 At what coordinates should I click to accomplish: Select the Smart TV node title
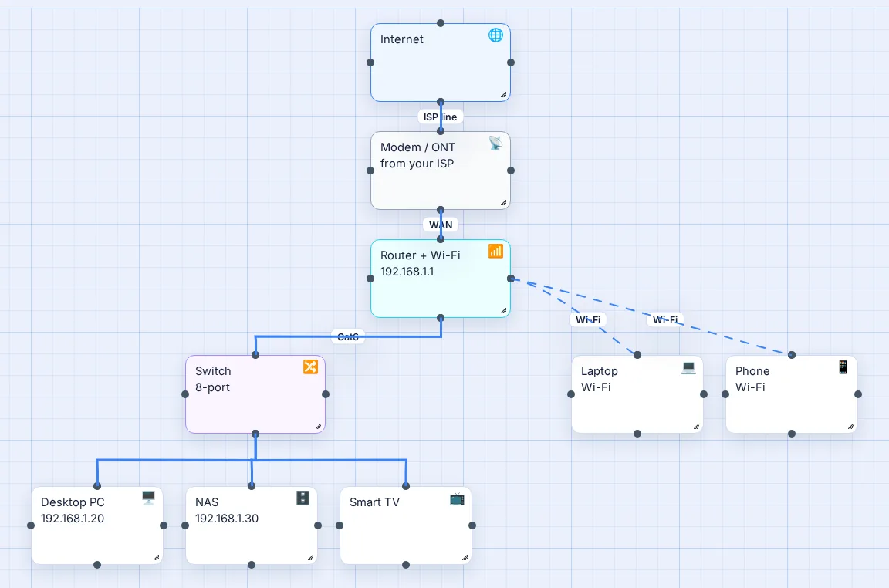(374, 502)
